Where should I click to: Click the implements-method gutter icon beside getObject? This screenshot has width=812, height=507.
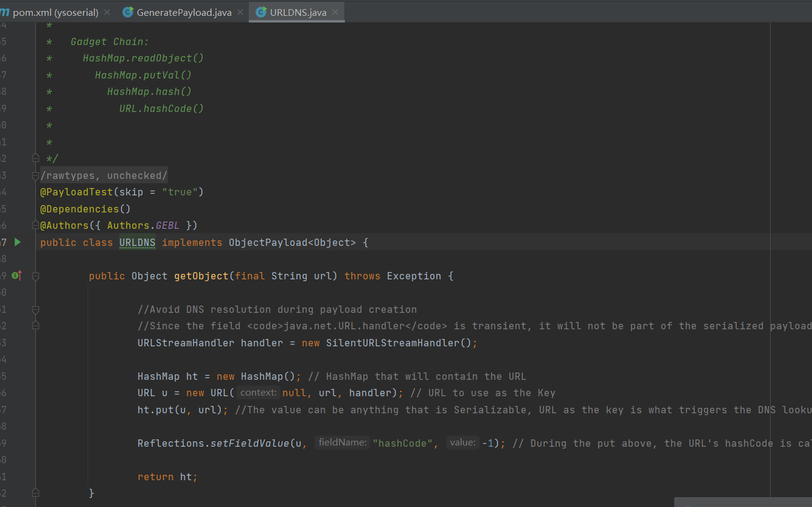click(16, 276)
